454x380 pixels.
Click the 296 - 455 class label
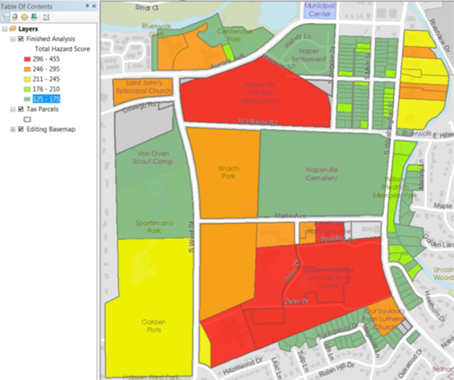tap(46, 59)
